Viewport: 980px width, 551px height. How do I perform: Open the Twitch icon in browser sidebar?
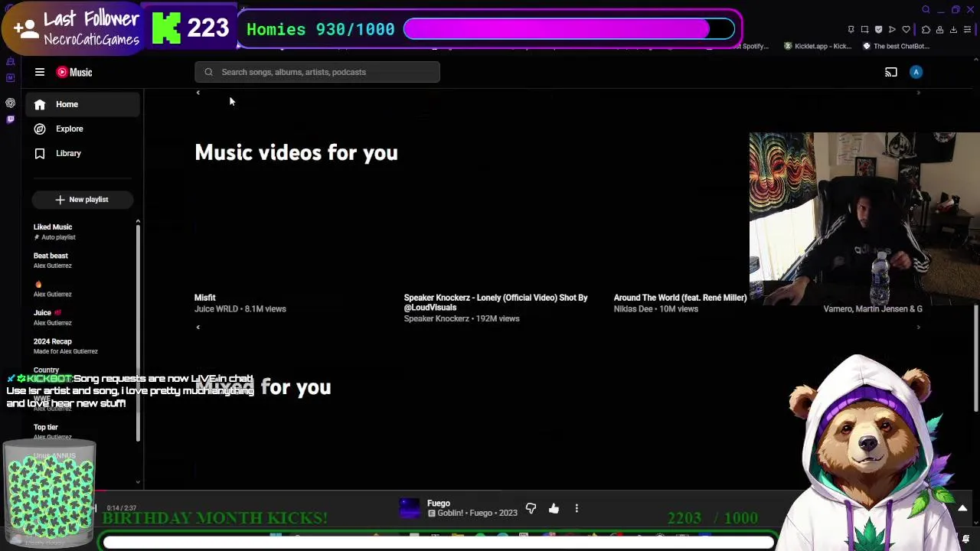(11, 119)
